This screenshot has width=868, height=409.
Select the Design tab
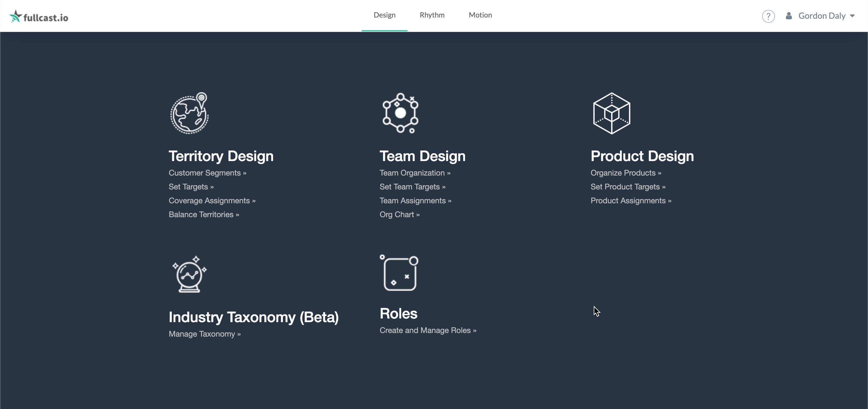pos(385,15)
